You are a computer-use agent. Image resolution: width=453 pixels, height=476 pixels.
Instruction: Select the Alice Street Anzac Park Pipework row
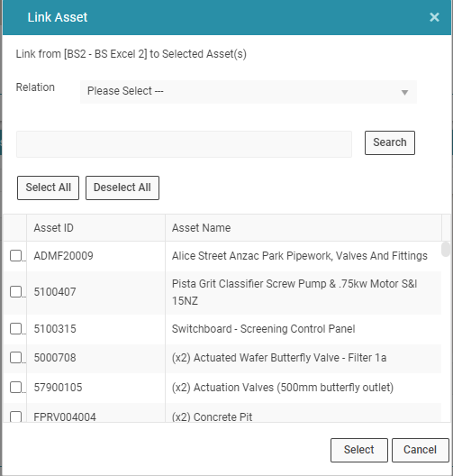pyautogui.click(x=222, y=256)
